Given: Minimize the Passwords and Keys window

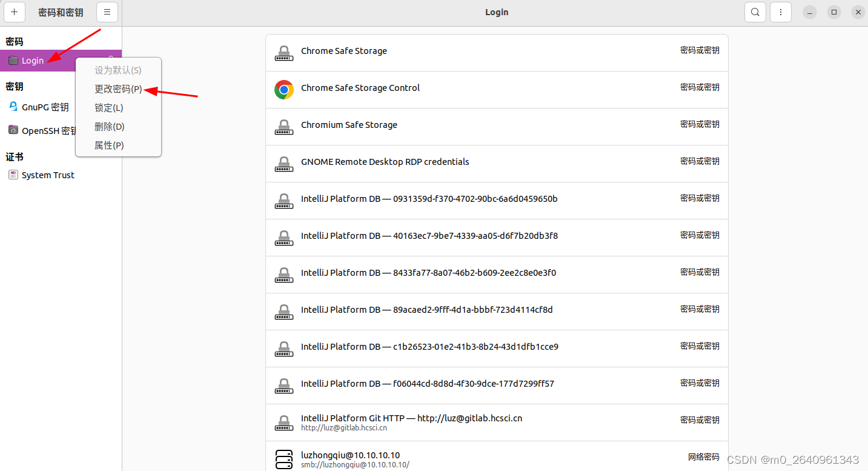Looking at the screenshot, I should click(x=810, y=12).
